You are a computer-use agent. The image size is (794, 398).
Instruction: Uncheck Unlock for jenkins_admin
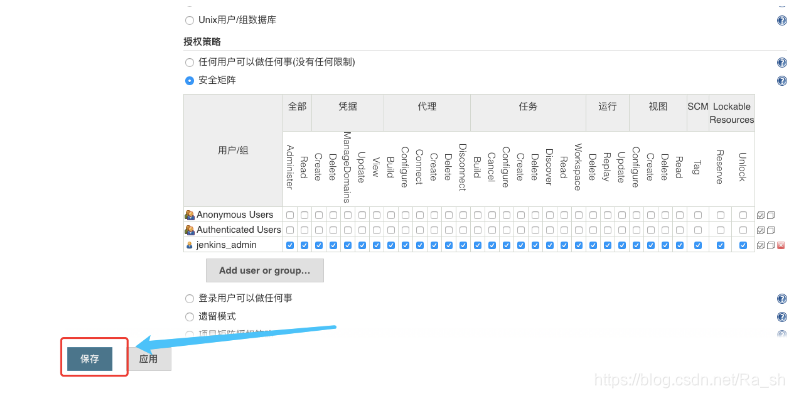(743, 245)
